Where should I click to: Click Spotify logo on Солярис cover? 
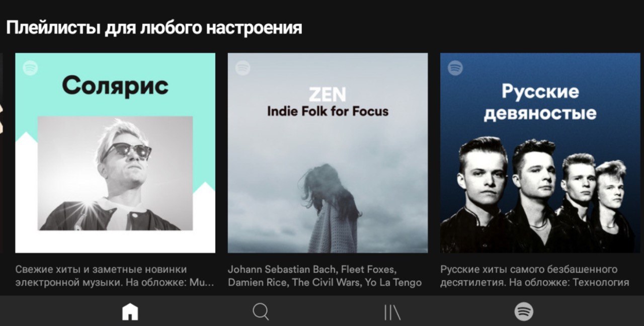click(30, 67)
